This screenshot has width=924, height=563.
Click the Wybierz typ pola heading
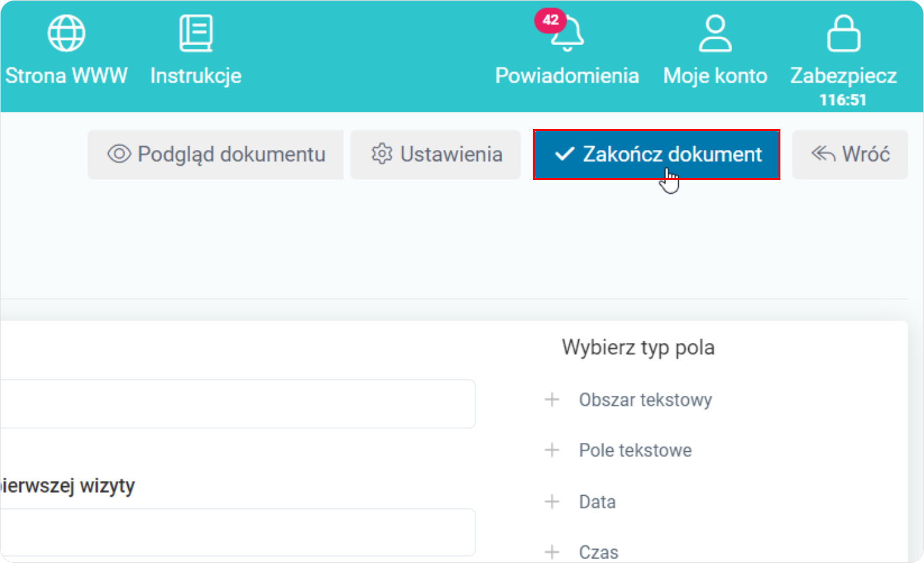tap(638, 348)
